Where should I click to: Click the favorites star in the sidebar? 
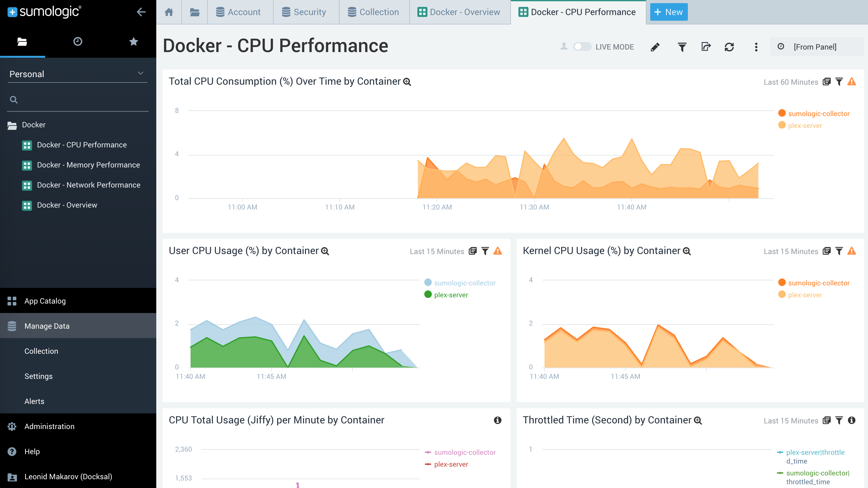[x=133, y=41]
